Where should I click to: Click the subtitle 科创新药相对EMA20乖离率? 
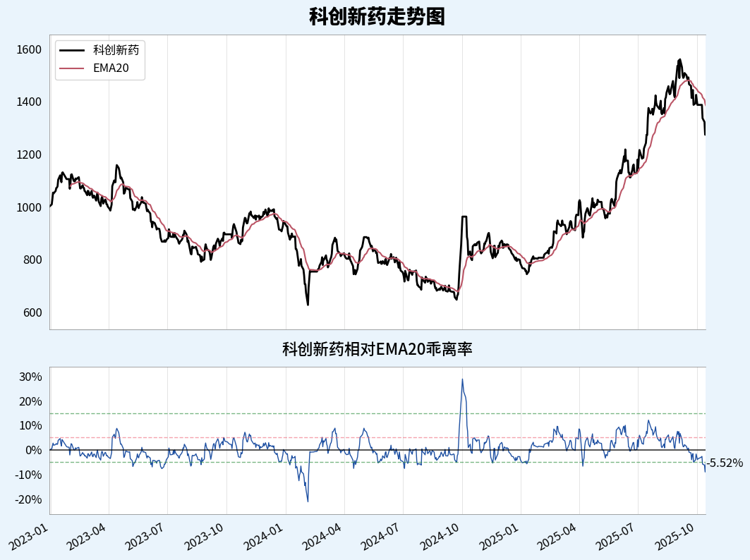[x=377, y=348]
